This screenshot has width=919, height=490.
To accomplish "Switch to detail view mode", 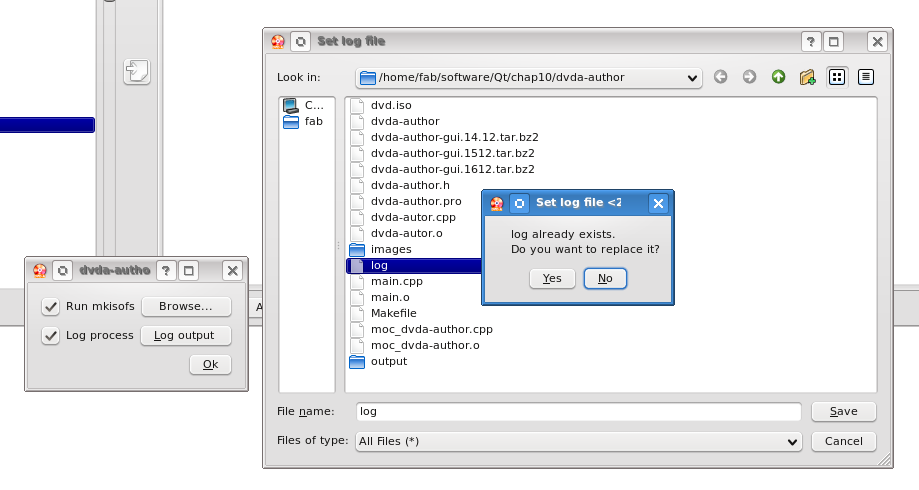I will pos(866,77).
